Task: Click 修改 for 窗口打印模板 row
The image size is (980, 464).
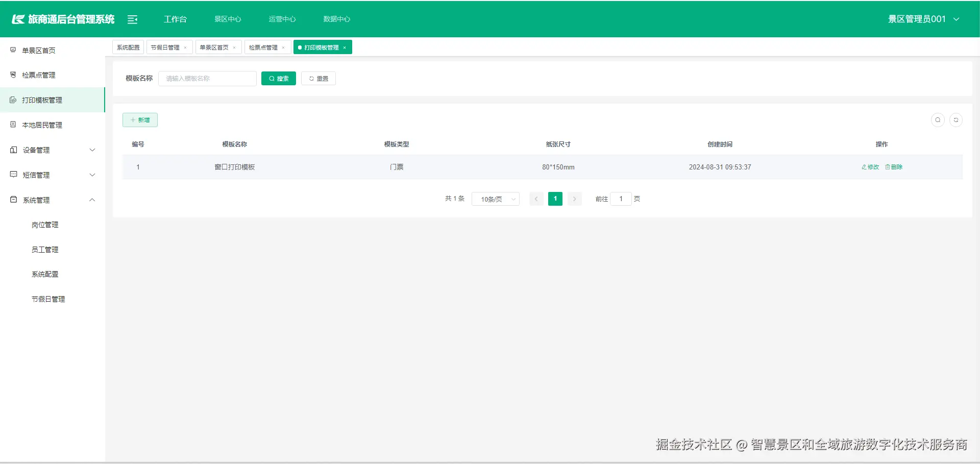Action: [x=870, y=167]
